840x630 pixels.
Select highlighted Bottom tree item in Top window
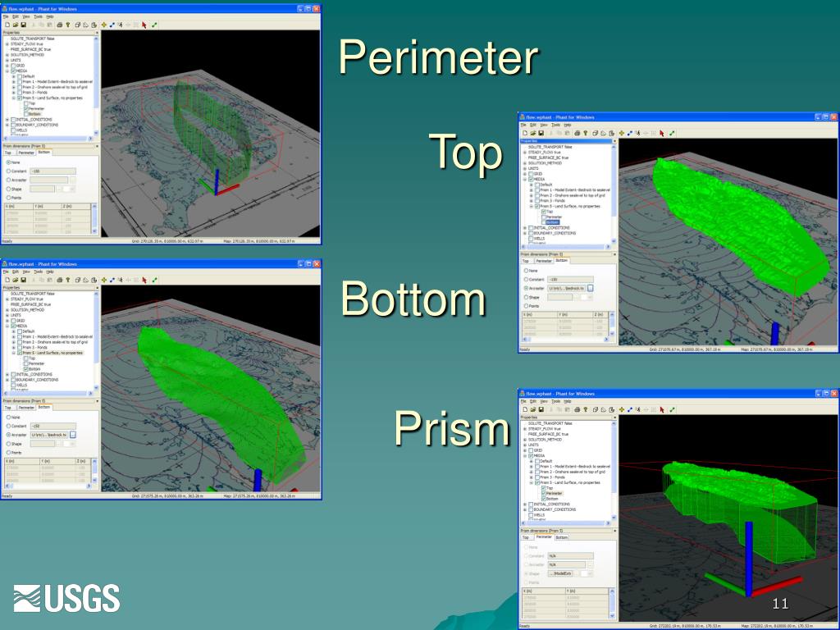pos(552,222)
